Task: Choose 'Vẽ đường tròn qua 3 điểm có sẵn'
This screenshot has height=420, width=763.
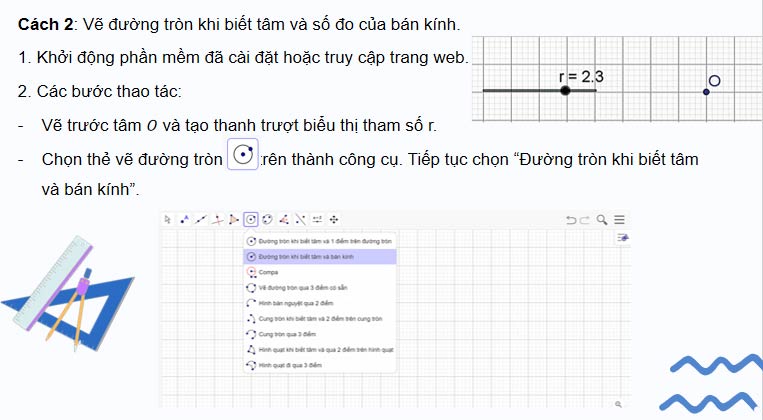Action: (x=320, y=288)
